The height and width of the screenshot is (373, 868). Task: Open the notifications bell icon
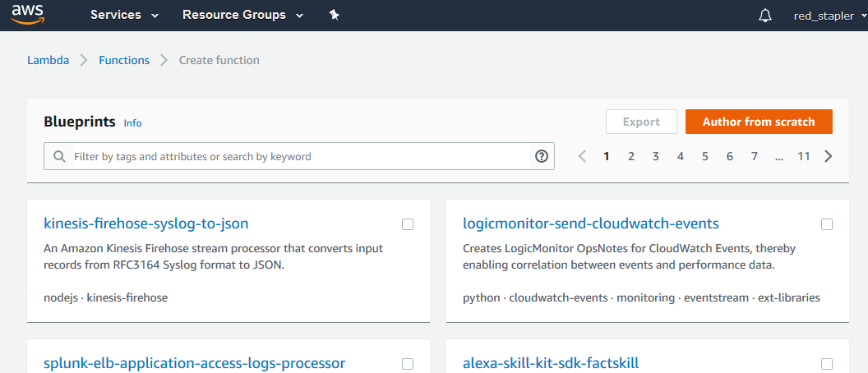(765, 16)
